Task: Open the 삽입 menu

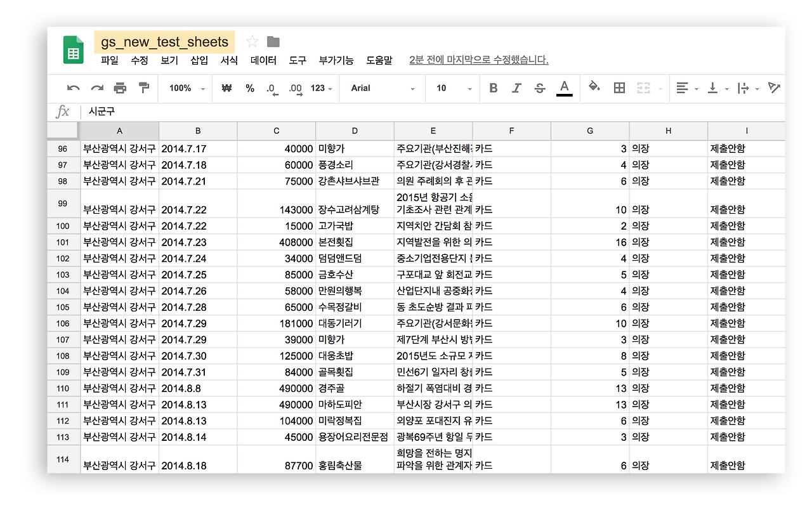Action: [199, 60]
